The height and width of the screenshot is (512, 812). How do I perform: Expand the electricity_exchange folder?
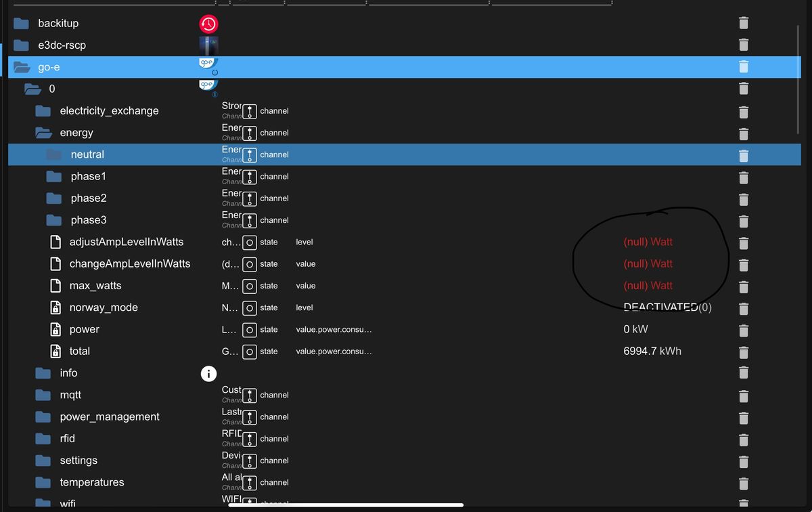pos(43,110)
